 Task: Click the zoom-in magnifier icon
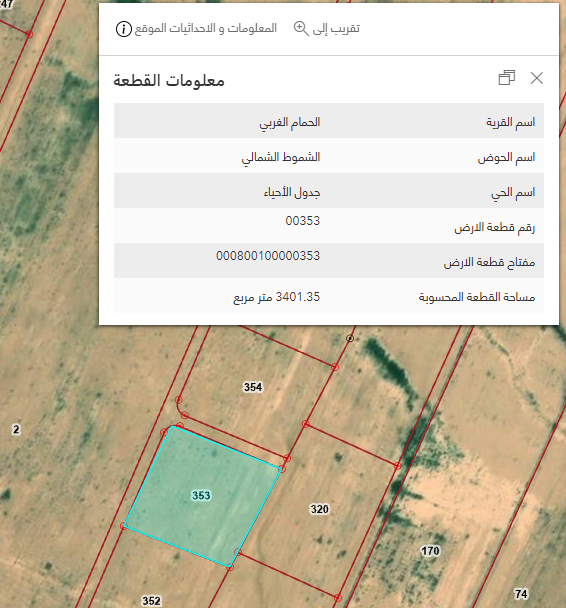tap(301, 28)
